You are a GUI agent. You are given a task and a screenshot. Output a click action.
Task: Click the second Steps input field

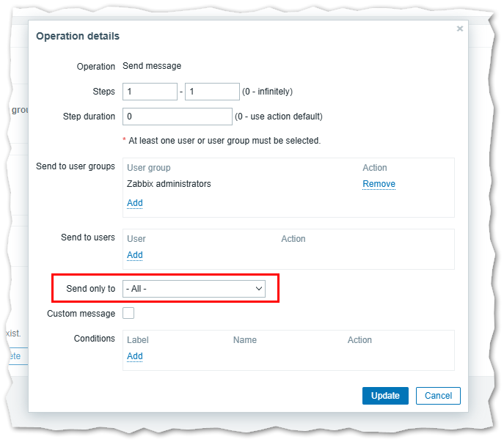pos(212,92)
